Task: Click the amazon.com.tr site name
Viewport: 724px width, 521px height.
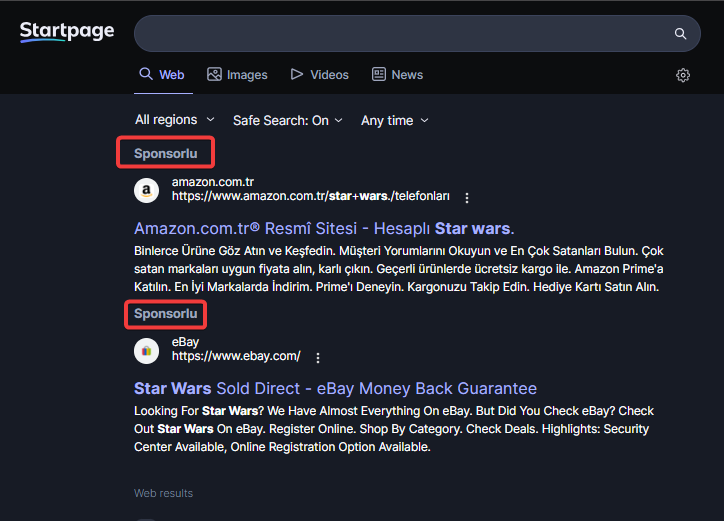Action: pyautogui.click(x=212, y=182)
